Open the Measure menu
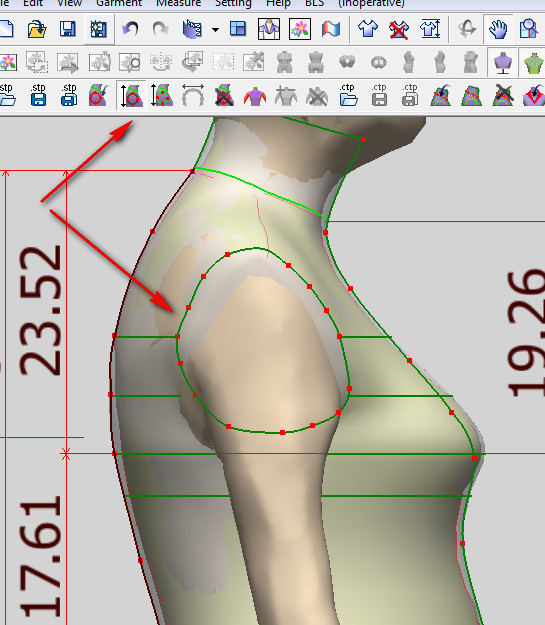 [x=178, y=4]
